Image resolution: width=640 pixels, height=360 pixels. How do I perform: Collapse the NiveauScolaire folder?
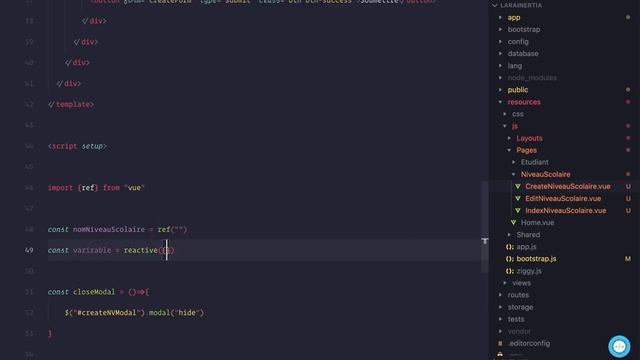pos(514,174)
